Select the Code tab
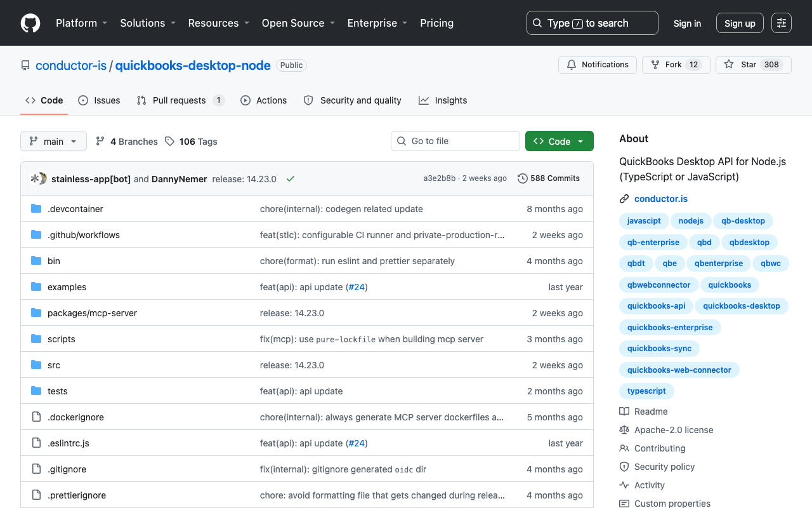812x508 pixels. click(44, 100)
